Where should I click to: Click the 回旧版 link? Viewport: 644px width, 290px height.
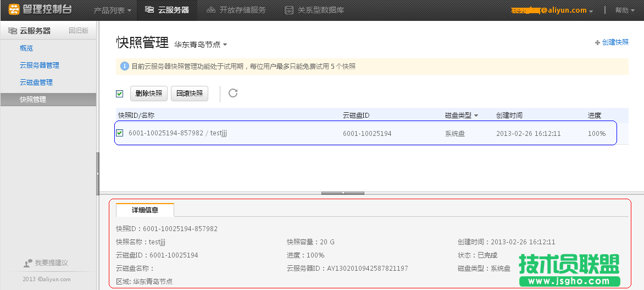[79, 30]
